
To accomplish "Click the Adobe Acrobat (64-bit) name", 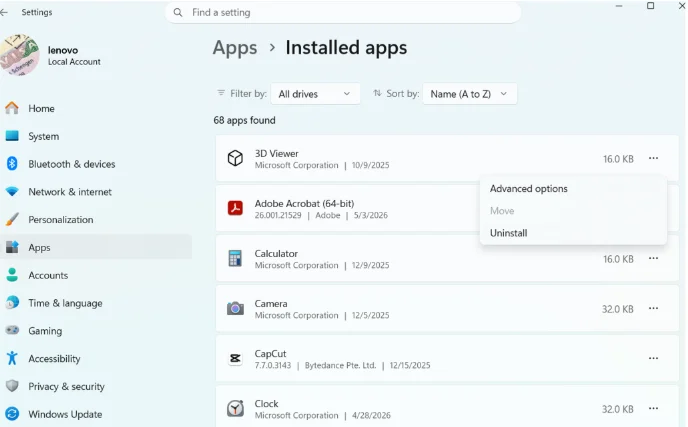I will tap(304, 204).
